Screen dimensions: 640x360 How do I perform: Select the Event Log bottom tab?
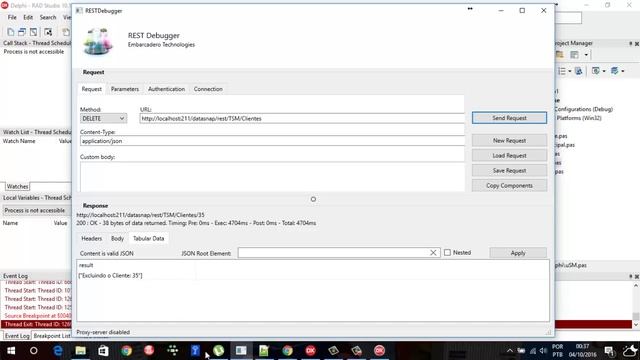pyautogui.click(x=17, y=336)
